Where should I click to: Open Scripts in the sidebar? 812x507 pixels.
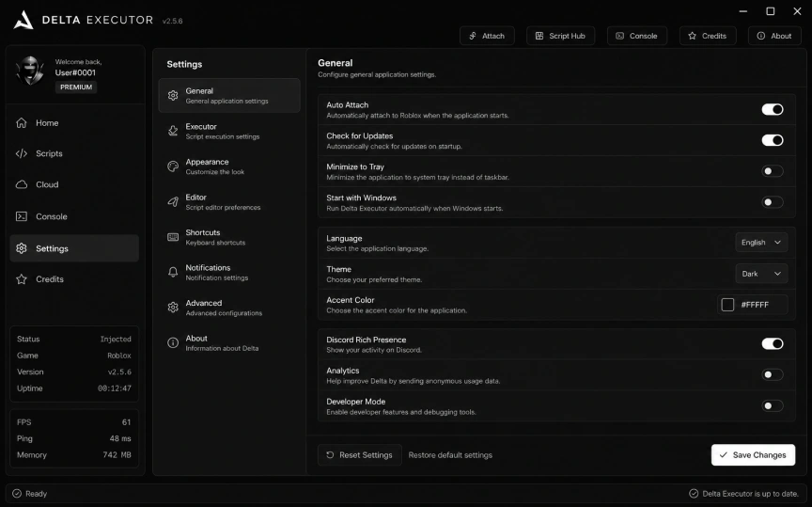(74, 153)
